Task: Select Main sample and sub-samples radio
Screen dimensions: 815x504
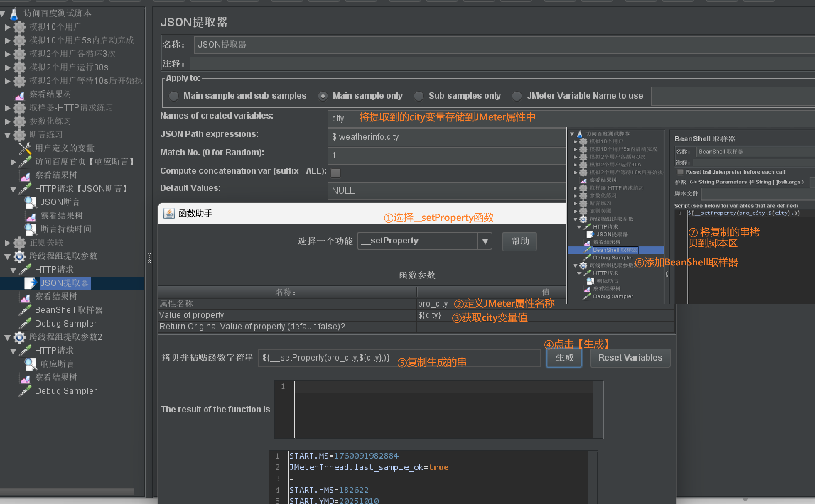Action: pos(174,96)
